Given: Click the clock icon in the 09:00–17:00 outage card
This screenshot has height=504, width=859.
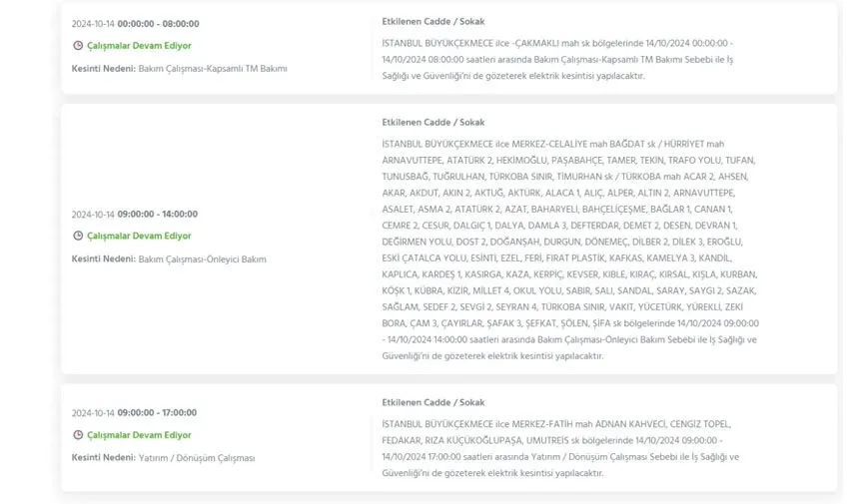Looking at the screenshot, I should 78,435.
